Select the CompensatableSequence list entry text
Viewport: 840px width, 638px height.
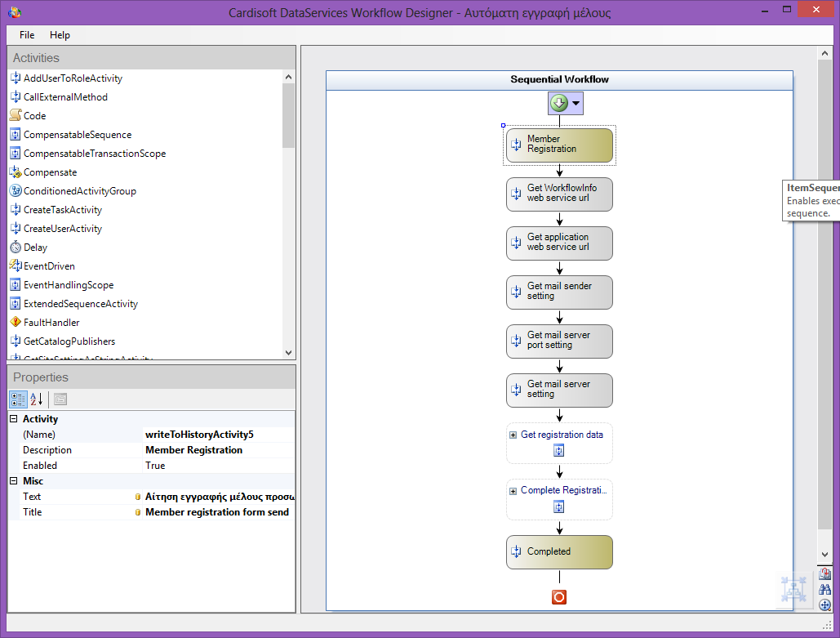point(78,135)
